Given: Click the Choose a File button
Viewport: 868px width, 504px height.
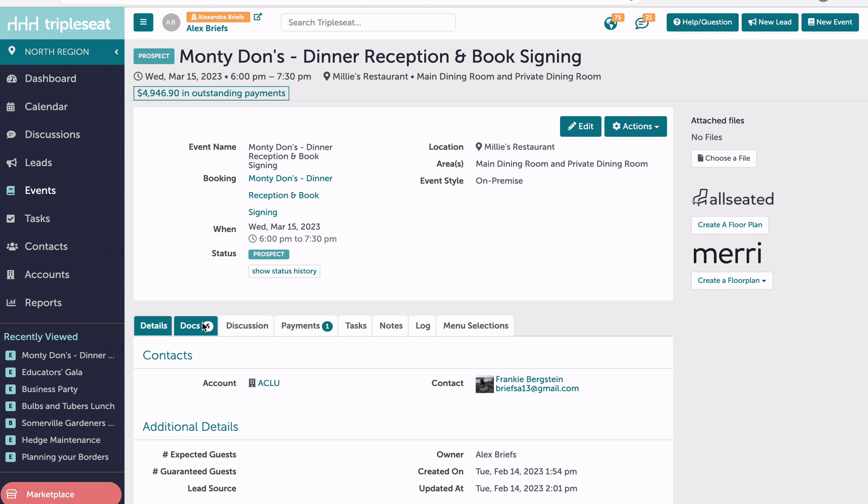Looking at the screenshot, I should pyautogui.click(x=724, y=158).
